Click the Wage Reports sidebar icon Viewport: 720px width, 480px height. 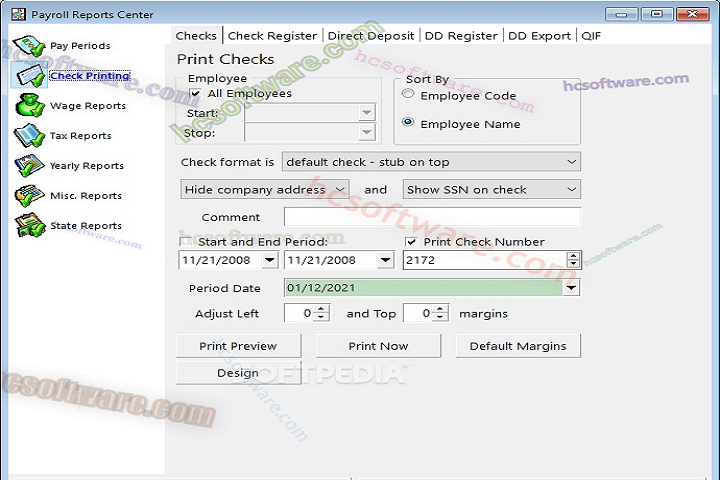coord(29,105)
